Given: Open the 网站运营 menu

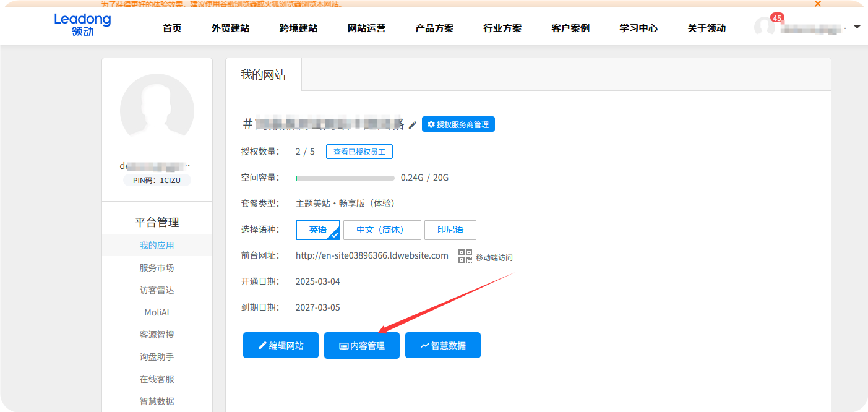Looking at the screenshot, I should point(366,28).
